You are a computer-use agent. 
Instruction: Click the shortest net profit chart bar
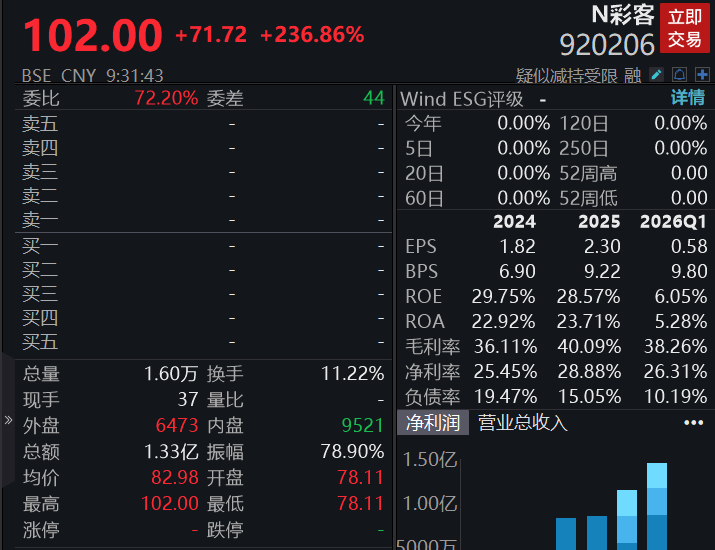coord(566,534)
